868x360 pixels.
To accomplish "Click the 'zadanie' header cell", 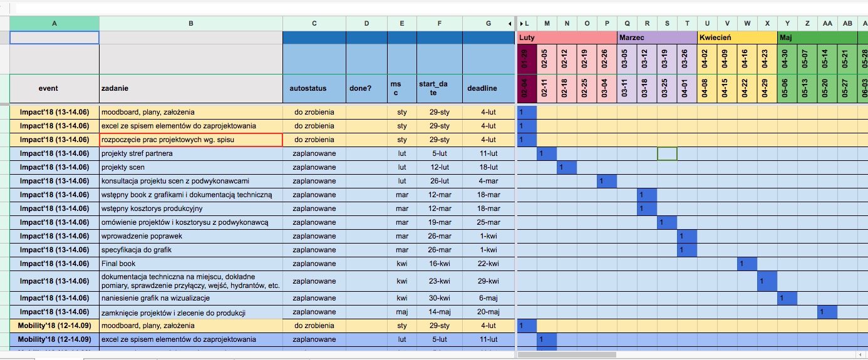I will click(191, 89).
